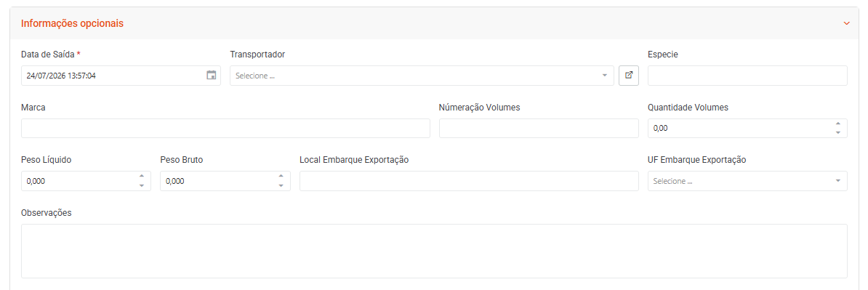
Task: Click the Peso Líquido label
Action: [47, 159]
